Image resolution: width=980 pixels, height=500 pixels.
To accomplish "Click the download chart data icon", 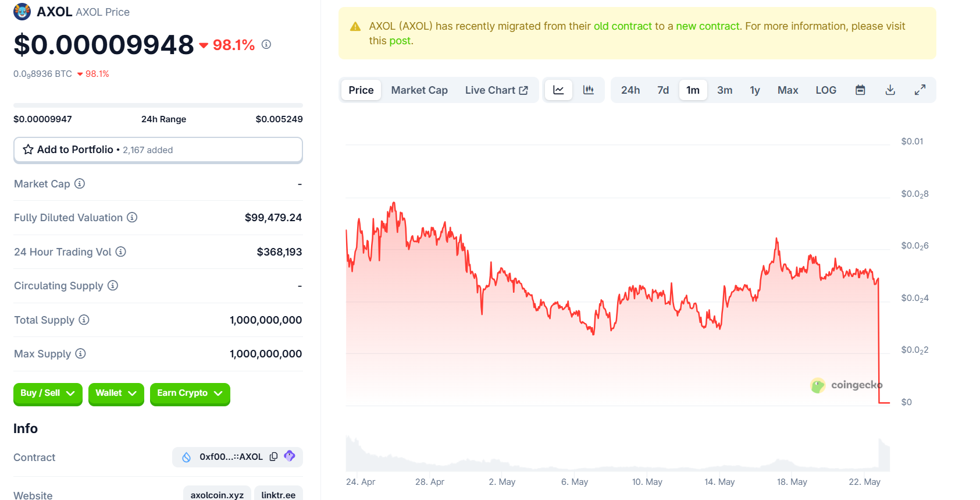I will point(890,90).
